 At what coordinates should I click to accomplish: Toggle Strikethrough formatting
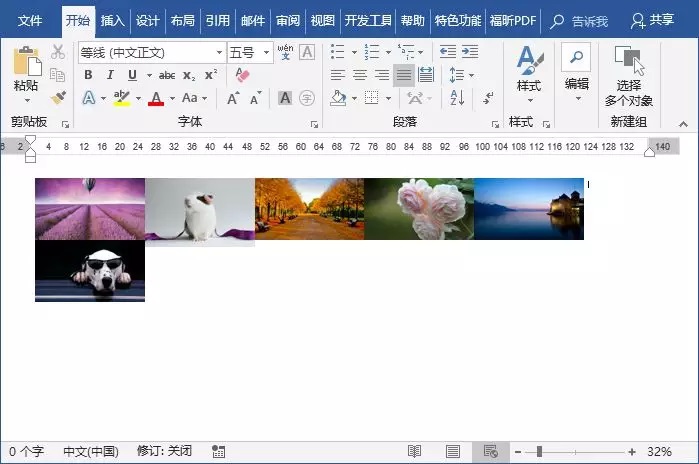(167, 75)
